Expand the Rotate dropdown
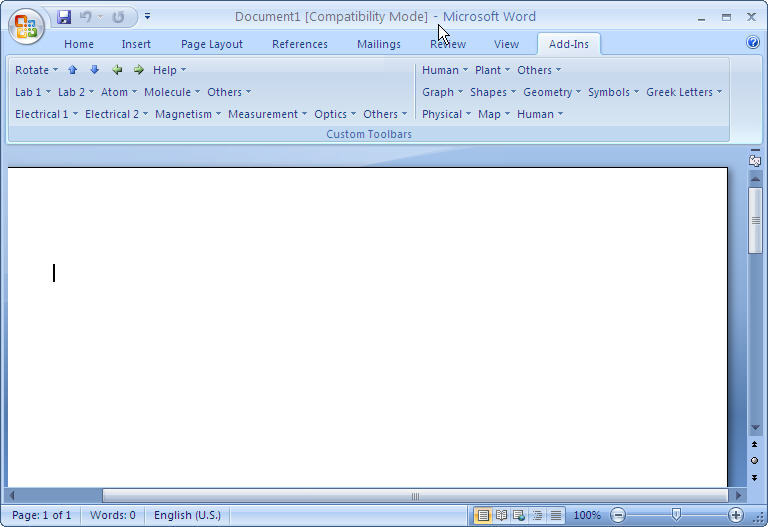The height and width of the screenshot is (527, 768). [36, 70]
